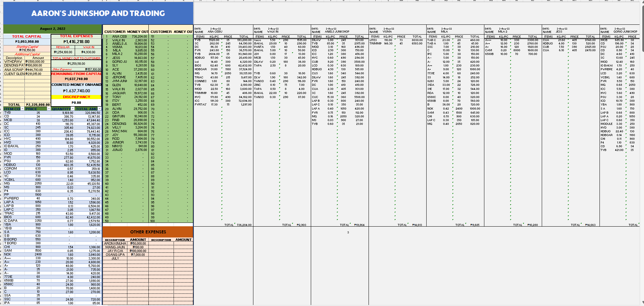Open the QUANTITY column filter dropdown
The width and height of the screenshot is (644, 306).
[73, 109]
